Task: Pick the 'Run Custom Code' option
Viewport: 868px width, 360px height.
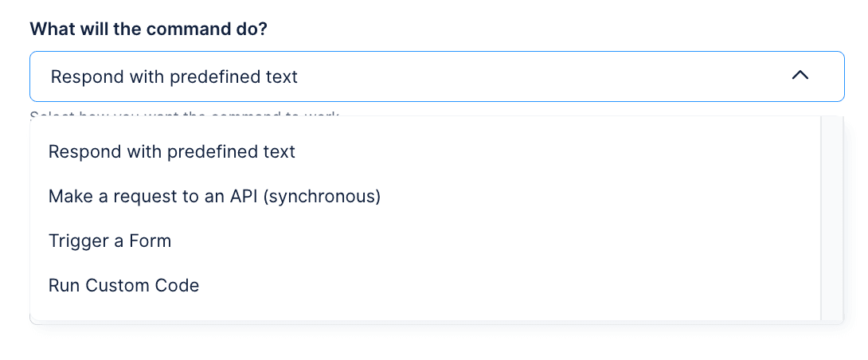Action: coord(123,285)
